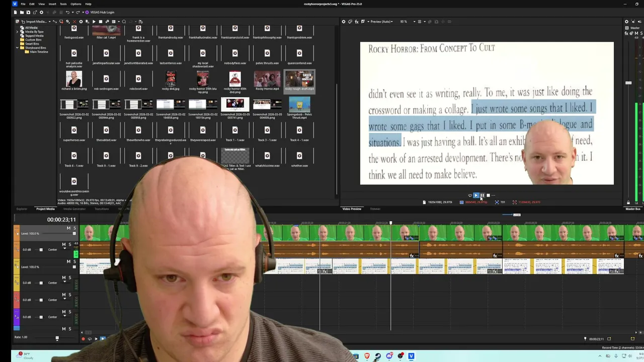Click the search magnifier in Project Media
The height and width of the screenshot is (362, 644).
124,22
